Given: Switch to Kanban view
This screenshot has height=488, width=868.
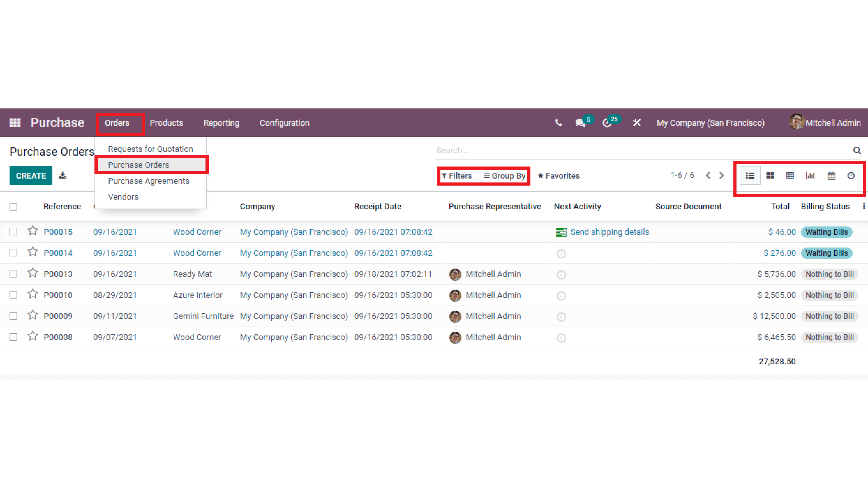Looking at the screenshot, I should pyautogui.click(x=770, y=176).
